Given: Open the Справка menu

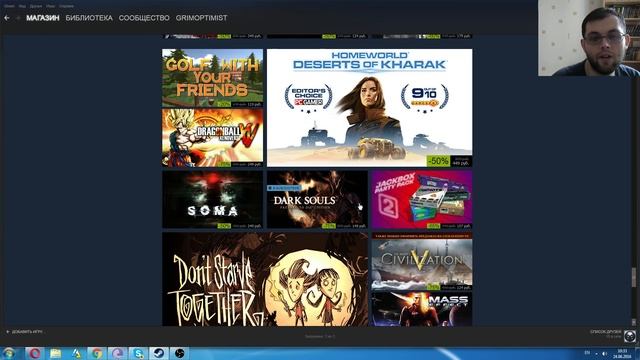Looking at the screenshot, I should pyautogui.click(x=67, y=6).
